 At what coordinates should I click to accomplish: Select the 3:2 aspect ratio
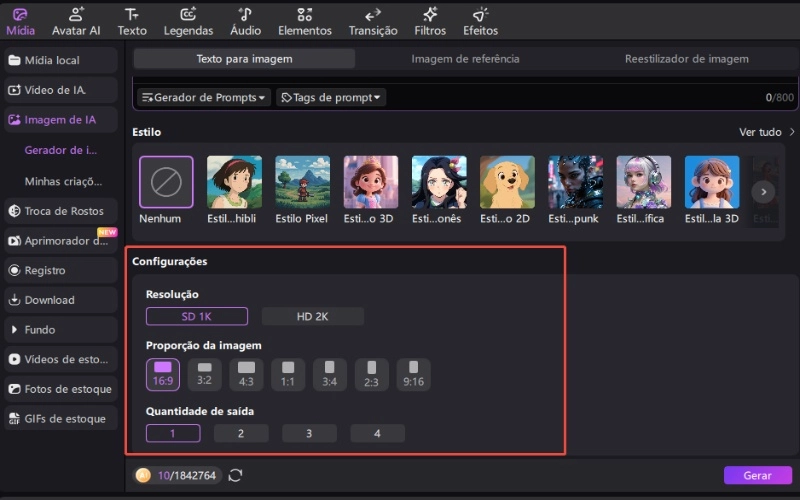point(205,374)
